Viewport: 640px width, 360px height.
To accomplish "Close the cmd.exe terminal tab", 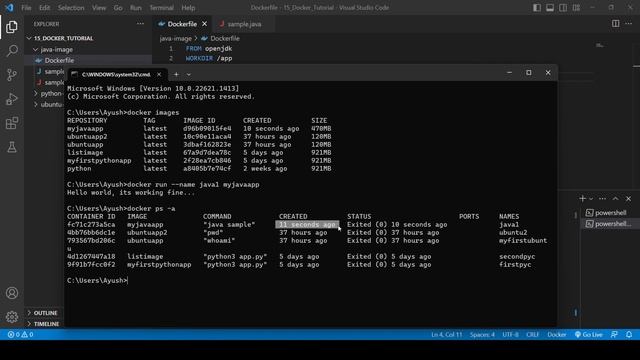I will [159, 74].
